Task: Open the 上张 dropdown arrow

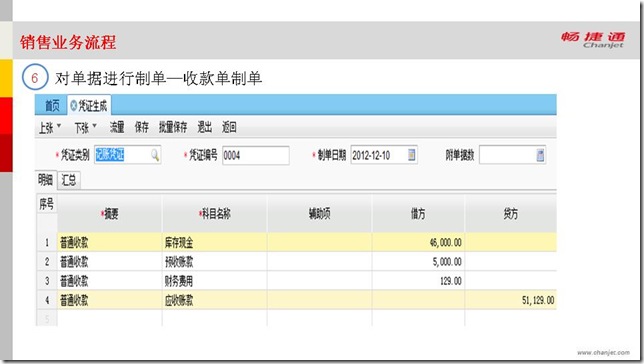Action: (x=59, y=126)
